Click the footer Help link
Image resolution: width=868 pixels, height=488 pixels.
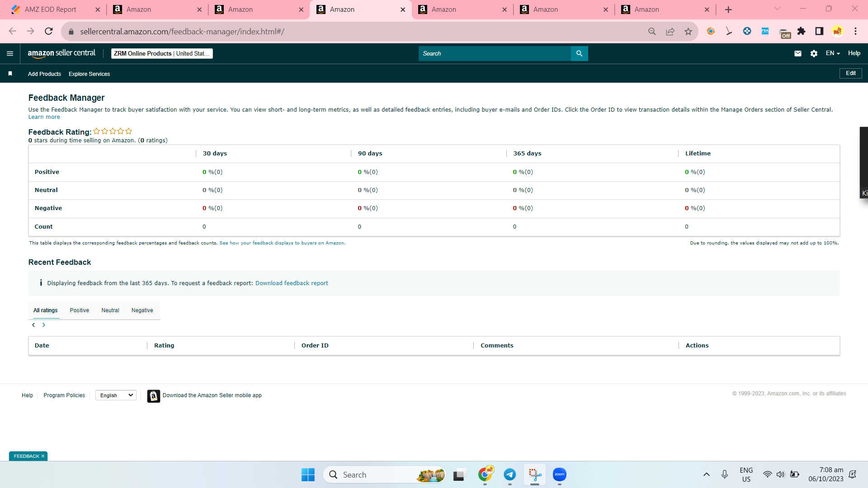[x=28, y=395]
